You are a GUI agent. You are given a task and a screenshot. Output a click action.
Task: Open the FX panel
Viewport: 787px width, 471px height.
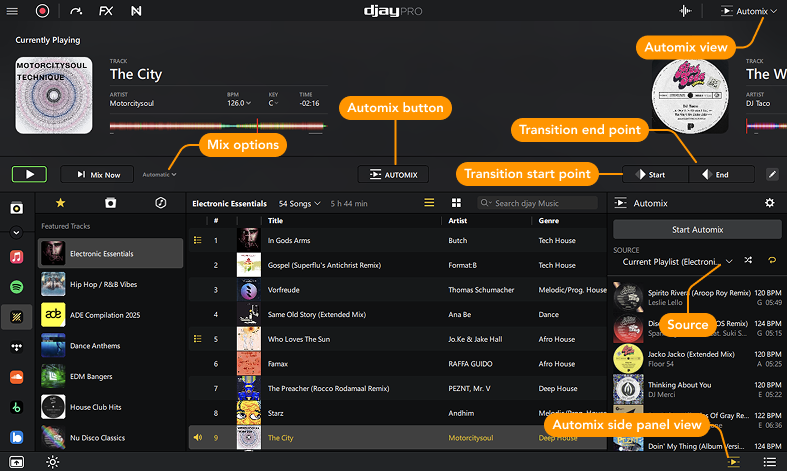coord(106,11)
